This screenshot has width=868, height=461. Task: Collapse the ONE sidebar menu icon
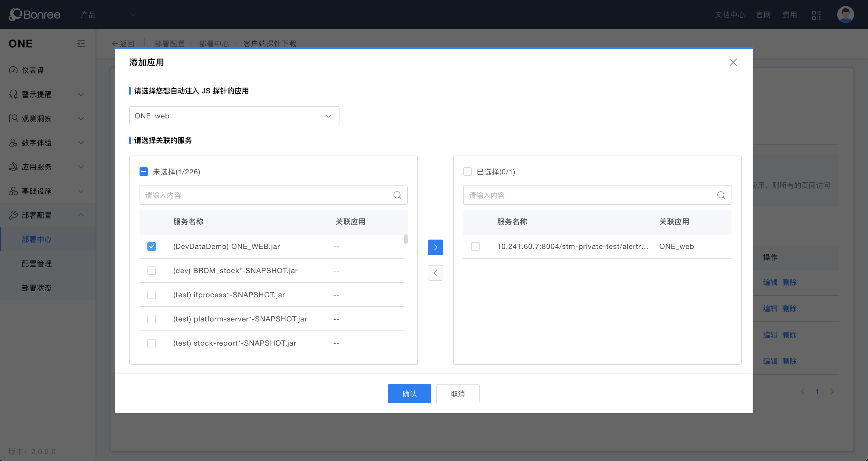pyautogui.click(x=81, y=44)
